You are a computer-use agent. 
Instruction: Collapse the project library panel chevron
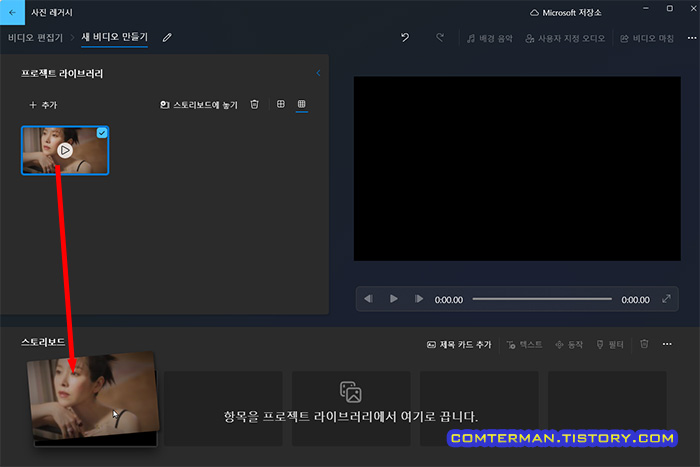tap(318, 73)
